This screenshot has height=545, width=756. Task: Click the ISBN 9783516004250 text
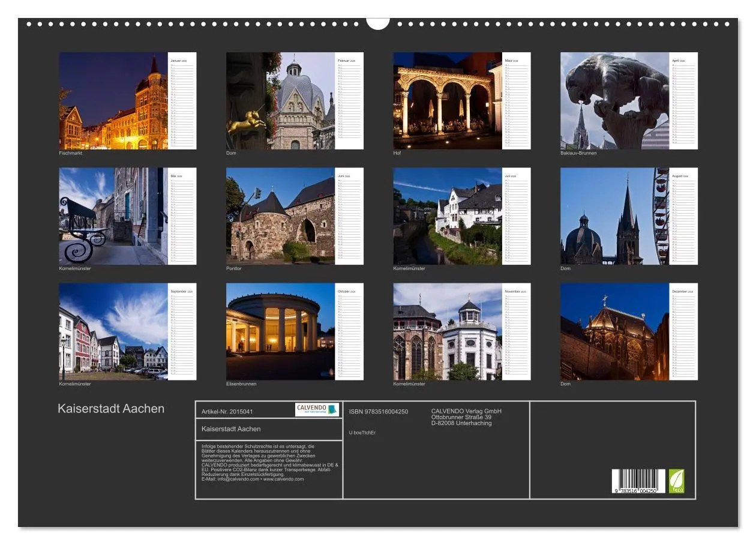377,412
